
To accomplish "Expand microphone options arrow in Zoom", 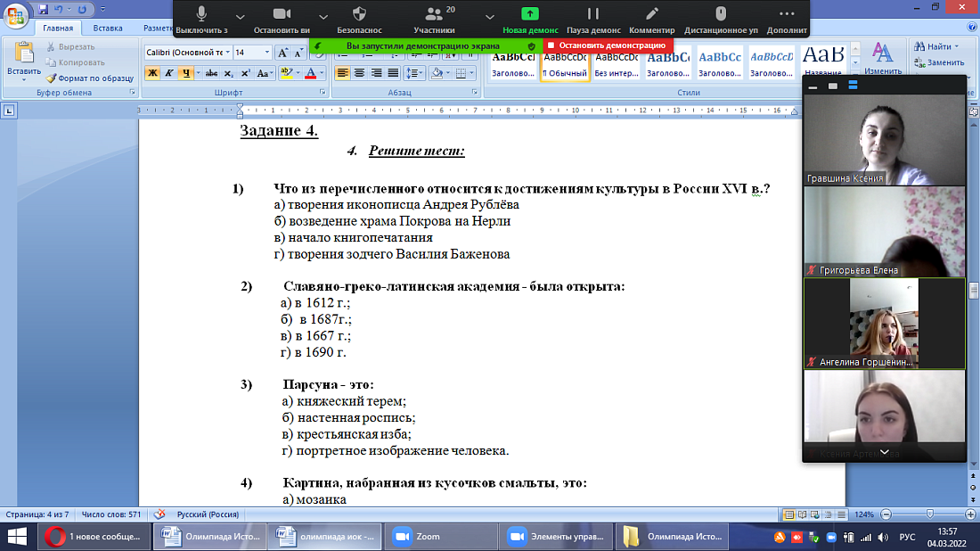I will pyautogui.click(x=239, y=16).
